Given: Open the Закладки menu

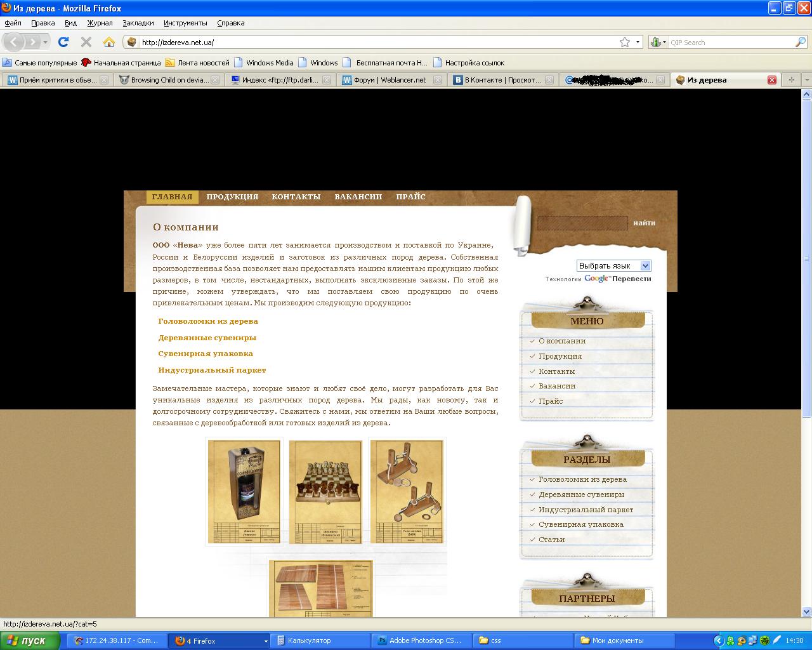Looking at the screenshot, I should click(138, 23).
